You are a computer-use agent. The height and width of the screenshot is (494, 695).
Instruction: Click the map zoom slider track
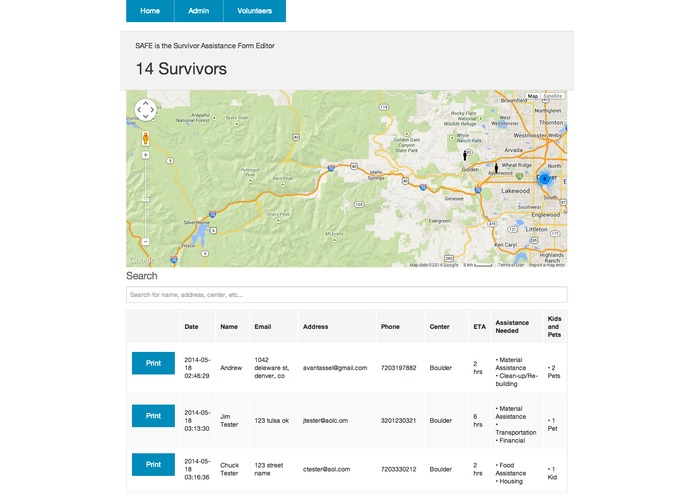click(x=145, y=198)
